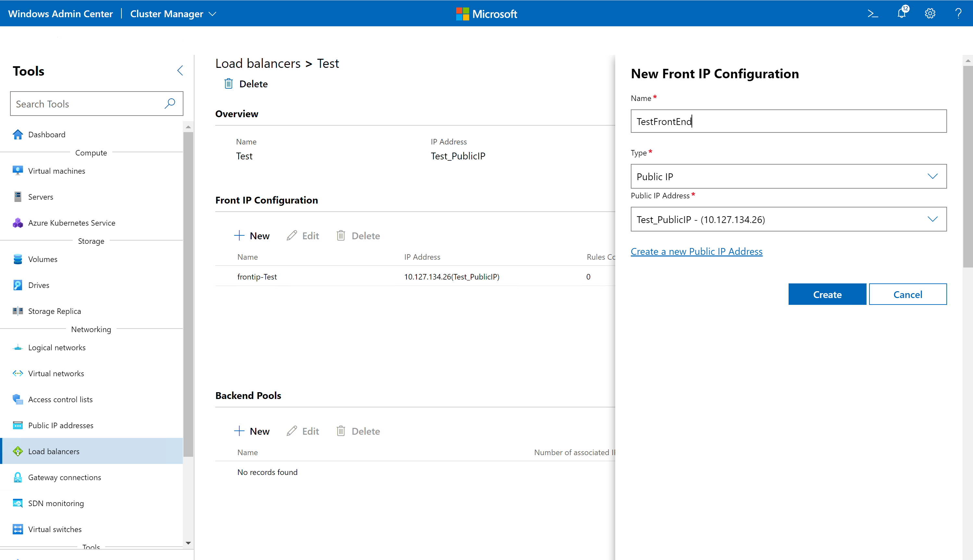This screenshot has height=560, width=973.
Task: Expand the Cluster Manager dropdown
Action: 173,14
